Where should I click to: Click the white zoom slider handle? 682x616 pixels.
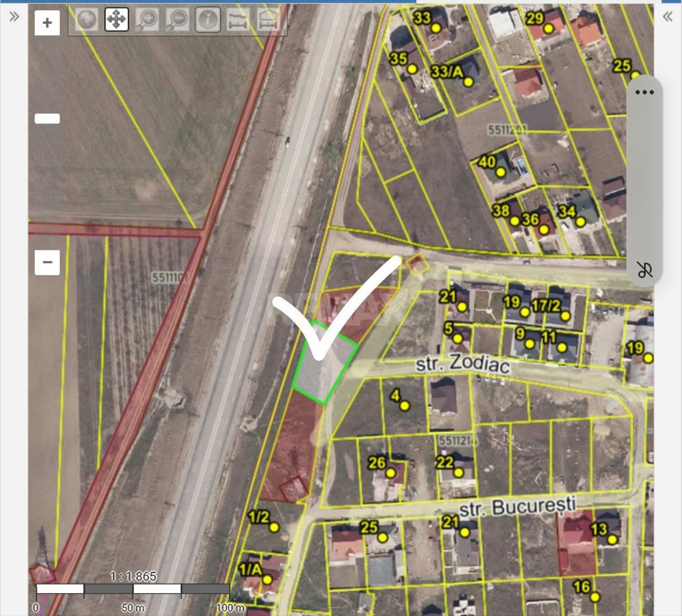(x=47, y=119)
